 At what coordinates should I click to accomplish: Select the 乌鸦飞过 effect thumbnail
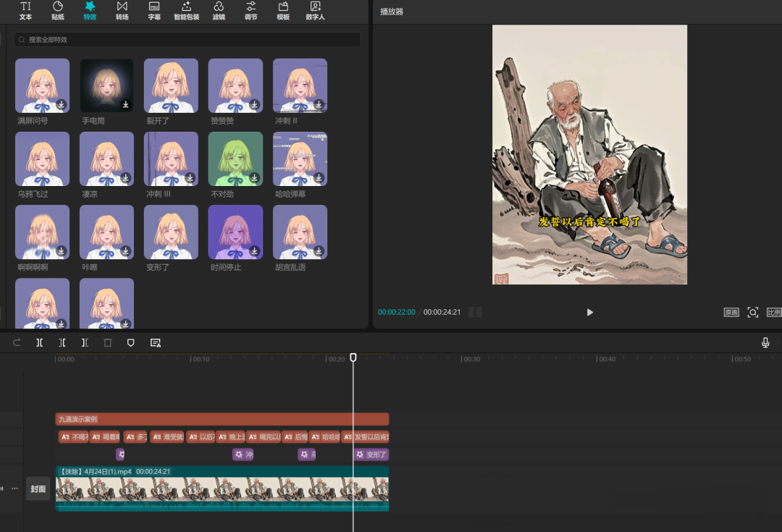[x=43, y=159]
